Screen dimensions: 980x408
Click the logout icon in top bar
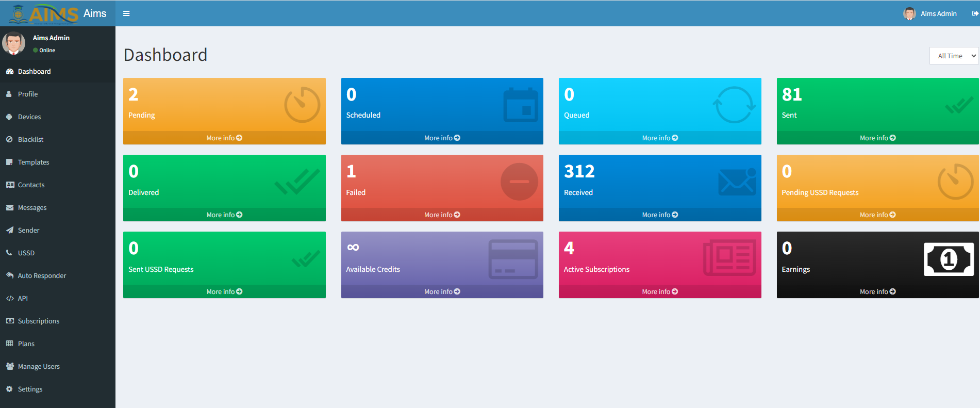pyautogui.click(x=975, y=13)
